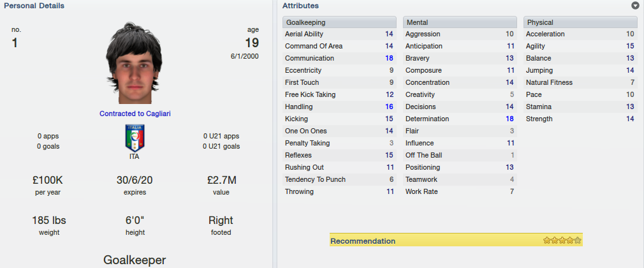The width and height of the screenshot is (644, 268).
Task: Select the Agility attribute row
Action: tap(580, 46)
